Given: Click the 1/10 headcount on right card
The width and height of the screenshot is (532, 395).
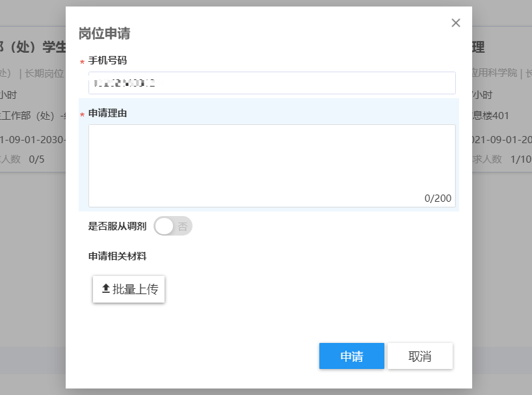Looking at the screenshot, I should [521, 159].
